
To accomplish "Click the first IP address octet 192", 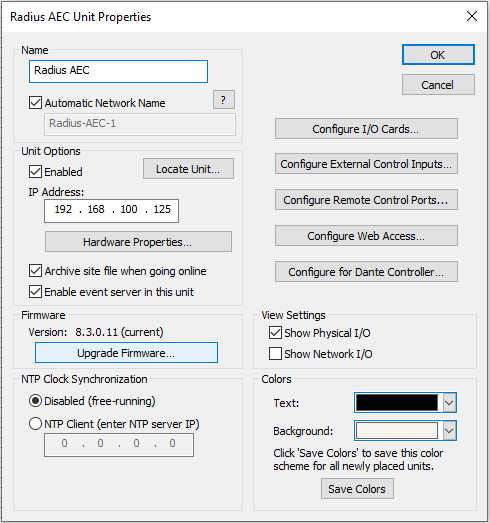I will point(63,209).
